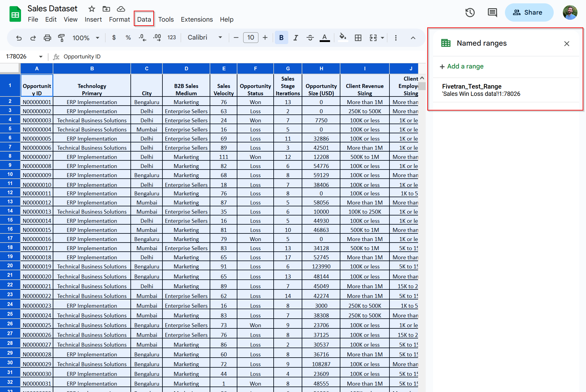
Task: Open the name box dropdown
Action: click(41, 56)
